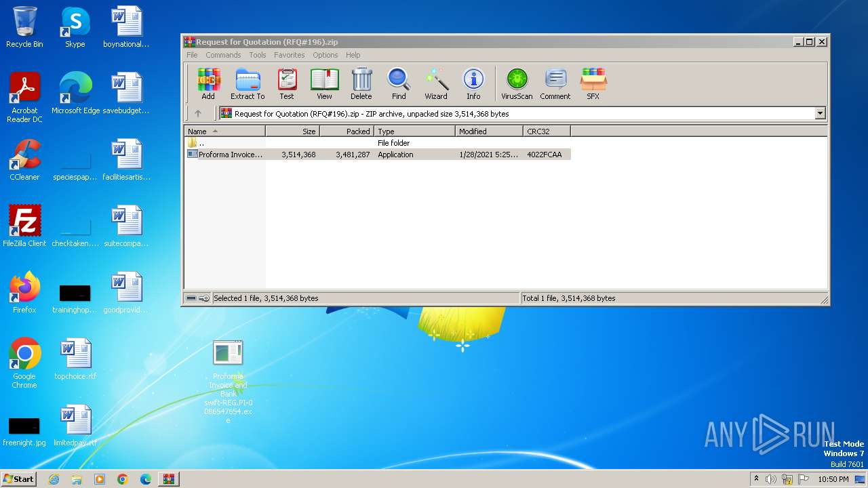Image resolution: width=868 pixels, height=488 pixels.
Task: Click the Start button
Action: pos(19,479)
